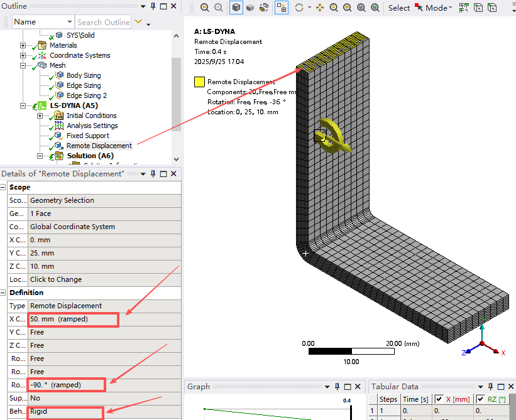The height and width of the screenshot is (420, 516).
Task: Pin the Details panel
Action: point(153,174)
